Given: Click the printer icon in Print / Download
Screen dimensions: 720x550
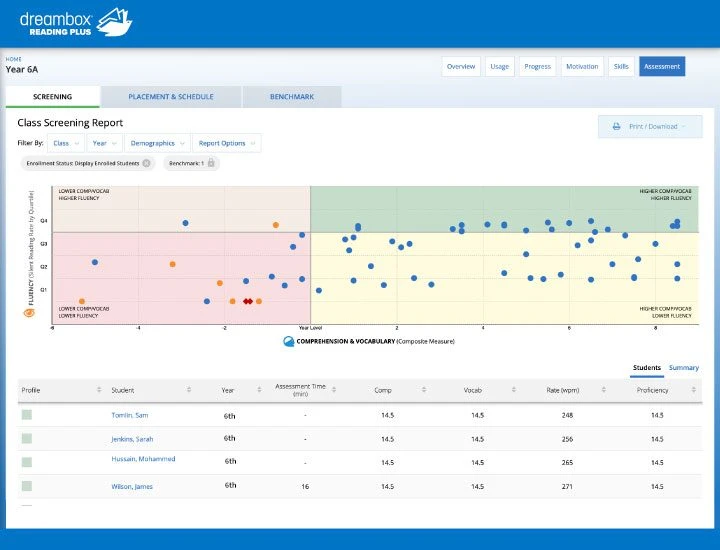Looking at the screenshot, I should point(616,126).
